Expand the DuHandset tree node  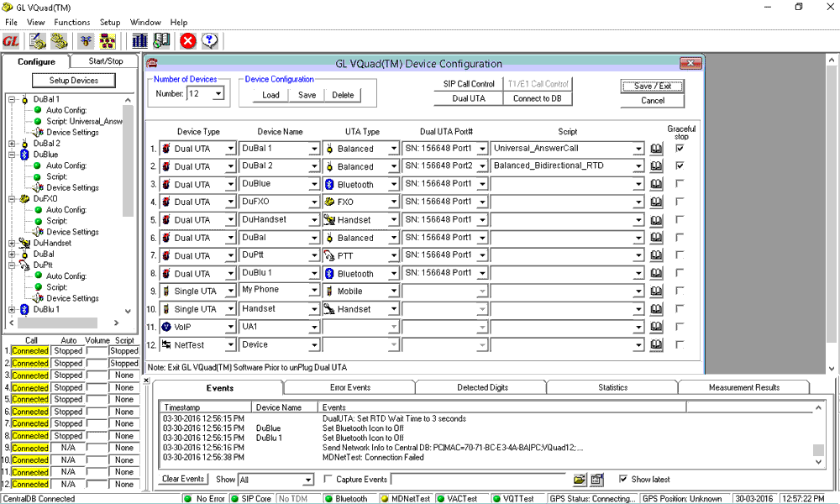click(12, 243)
